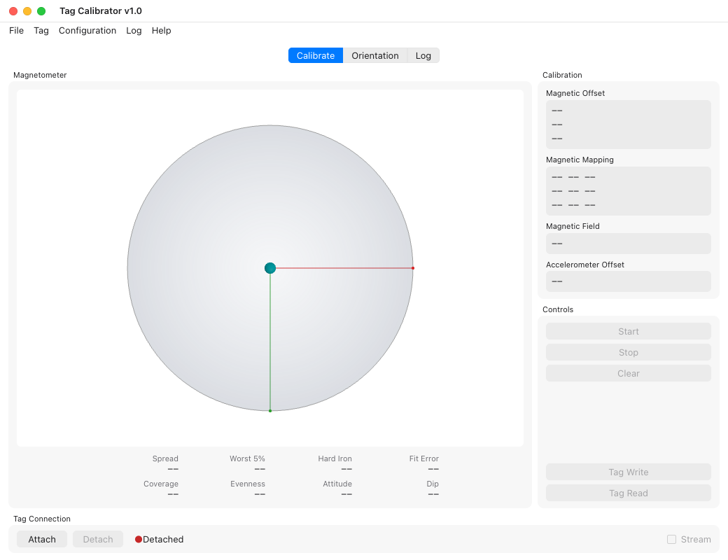Click the red Detached status indicator dot
This screenshot has width=728, height=560.
[x=139, y=539]
